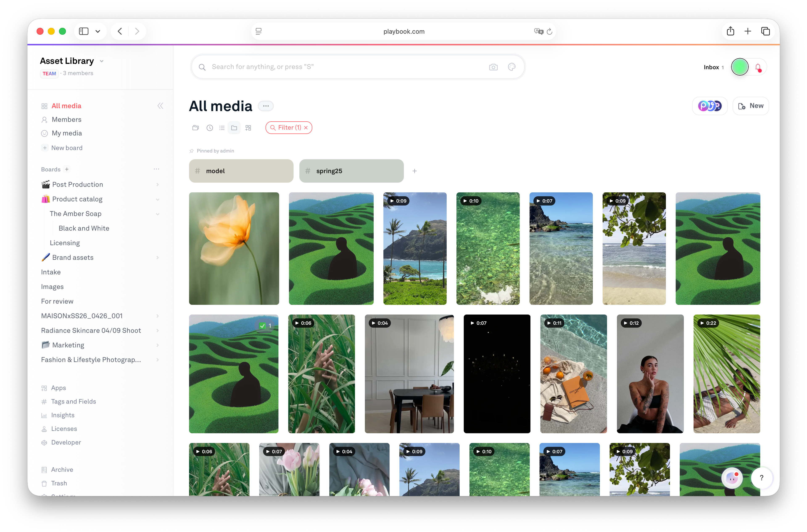Open All media in sidebar
The image size is (807, 532).
67,106
